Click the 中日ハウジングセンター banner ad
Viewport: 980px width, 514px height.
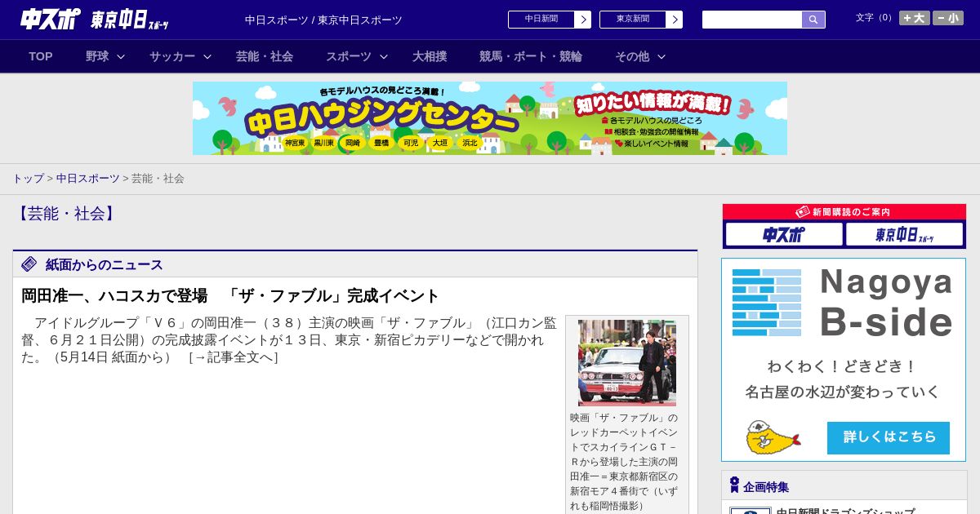[x=490, y=118]
